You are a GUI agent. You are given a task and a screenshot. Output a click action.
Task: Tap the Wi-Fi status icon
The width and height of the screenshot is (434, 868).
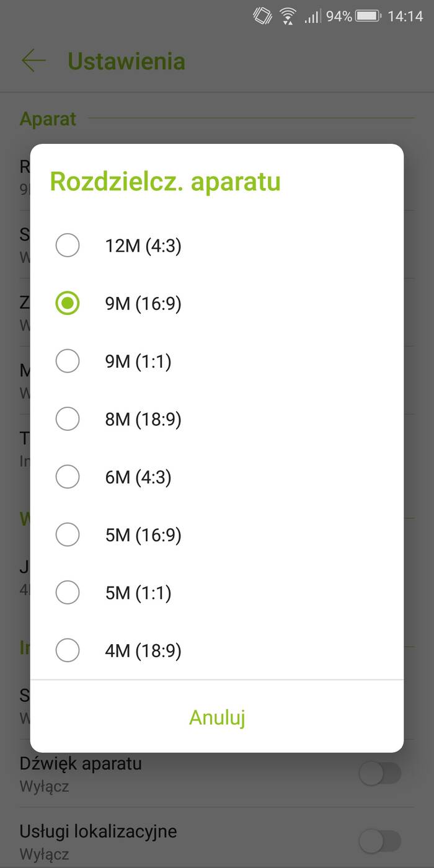(288, 16)
